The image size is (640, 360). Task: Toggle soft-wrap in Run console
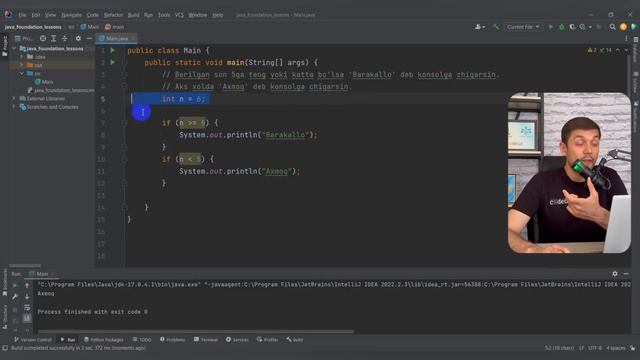(27, 307)
